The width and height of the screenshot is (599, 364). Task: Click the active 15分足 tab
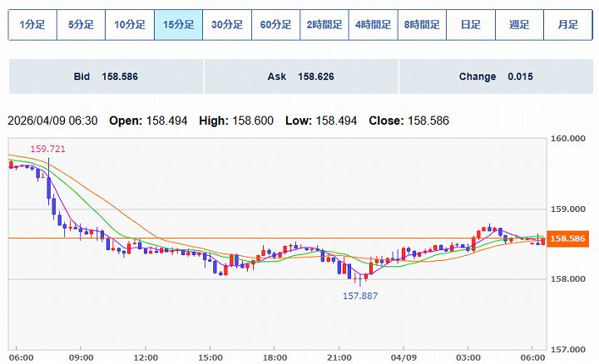pyautogui.click(x=179, y=25)
